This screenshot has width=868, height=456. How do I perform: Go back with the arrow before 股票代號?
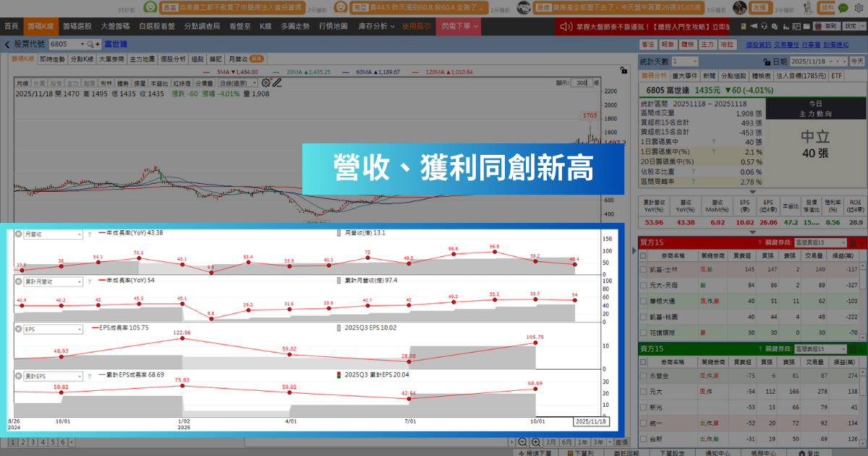7,44
